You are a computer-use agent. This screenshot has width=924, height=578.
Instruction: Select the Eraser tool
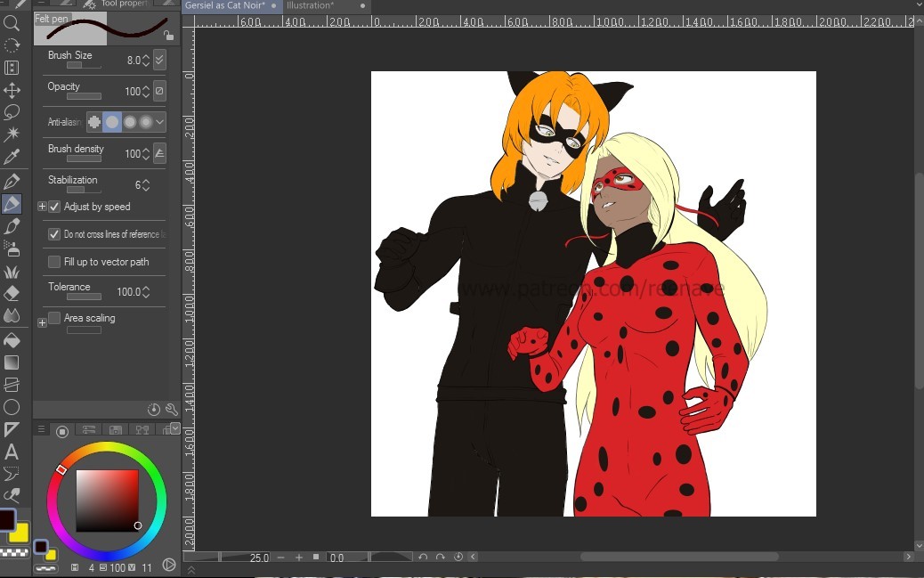pyautogui.click(x=12, y=293)
